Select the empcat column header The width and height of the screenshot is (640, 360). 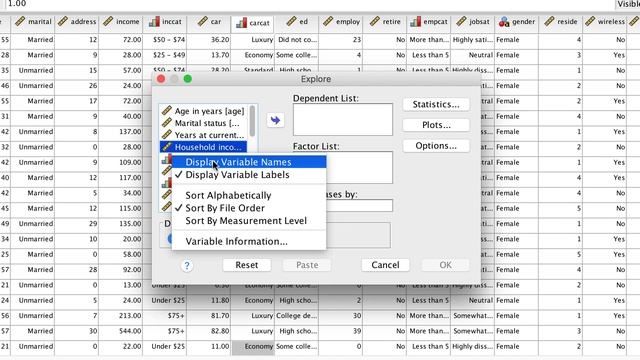point(429,22)
